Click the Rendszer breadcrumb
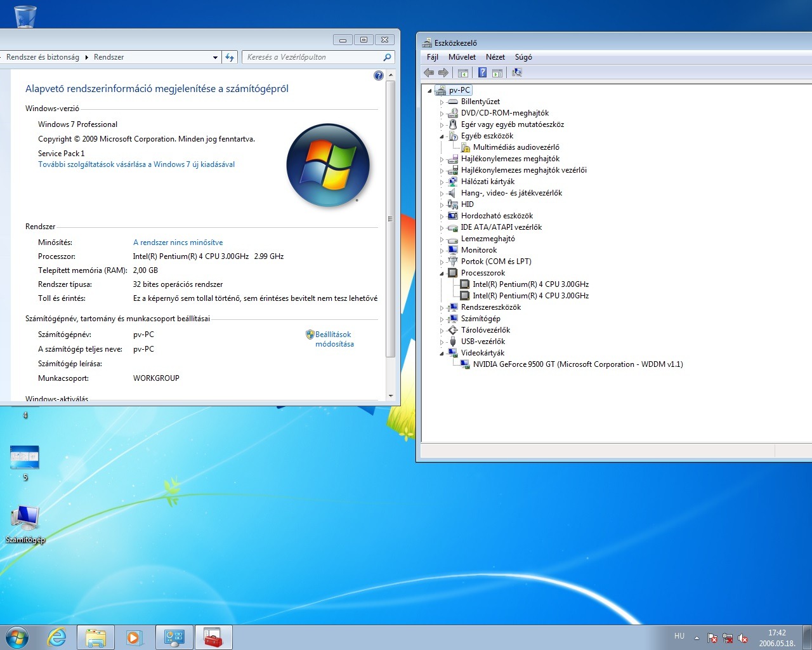The height and width of the screenshot is (650, 812). click(x=108, y=57)
